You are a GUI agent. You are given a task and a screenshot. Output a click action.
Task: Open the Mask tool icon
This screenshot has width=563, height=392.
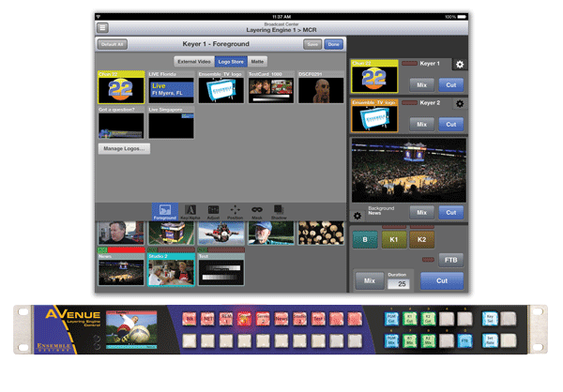click(x=257, y=211)
